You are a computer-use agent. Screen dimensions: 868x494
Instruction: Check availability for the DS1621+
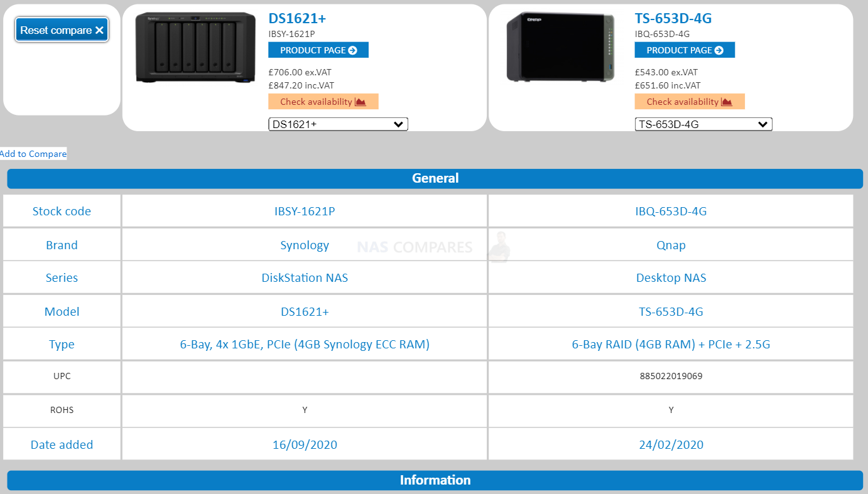[x=323, y=102]
